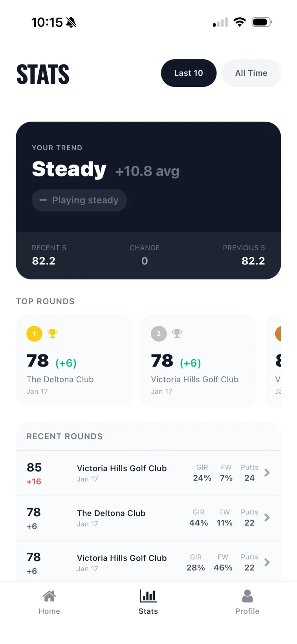The height and width of the screenshot is (644, 297).
Task: Click the silver trophy on Victoria Hills card
Action: [177, 333]
